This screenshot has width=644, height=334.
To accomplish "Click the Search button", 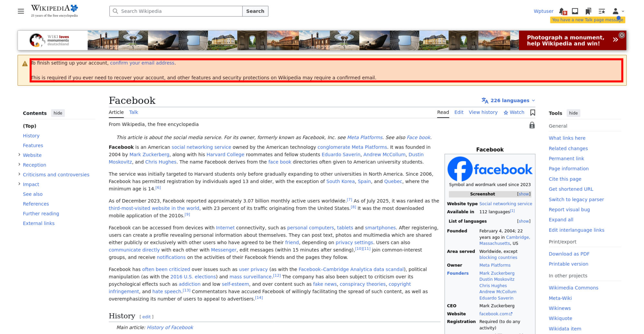I will coord(255,11).
